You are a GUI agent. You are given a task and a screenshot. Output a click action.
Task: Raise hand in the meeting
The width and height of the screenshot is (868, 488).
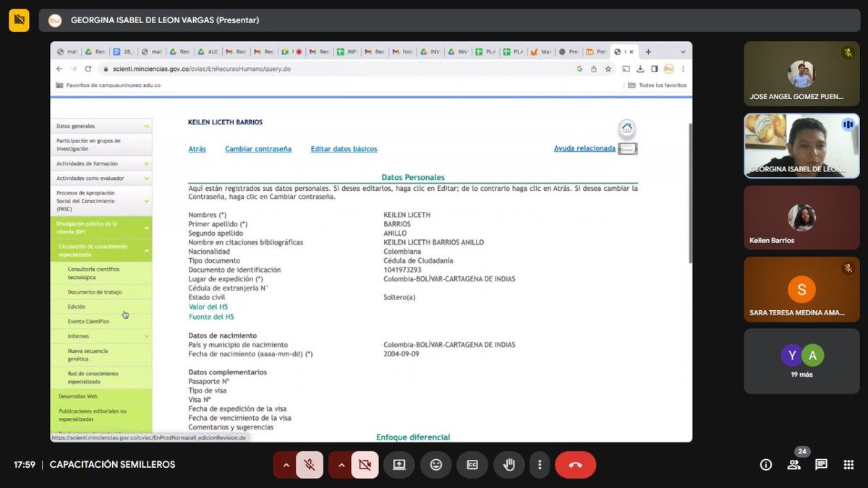[x=509, y=465]
